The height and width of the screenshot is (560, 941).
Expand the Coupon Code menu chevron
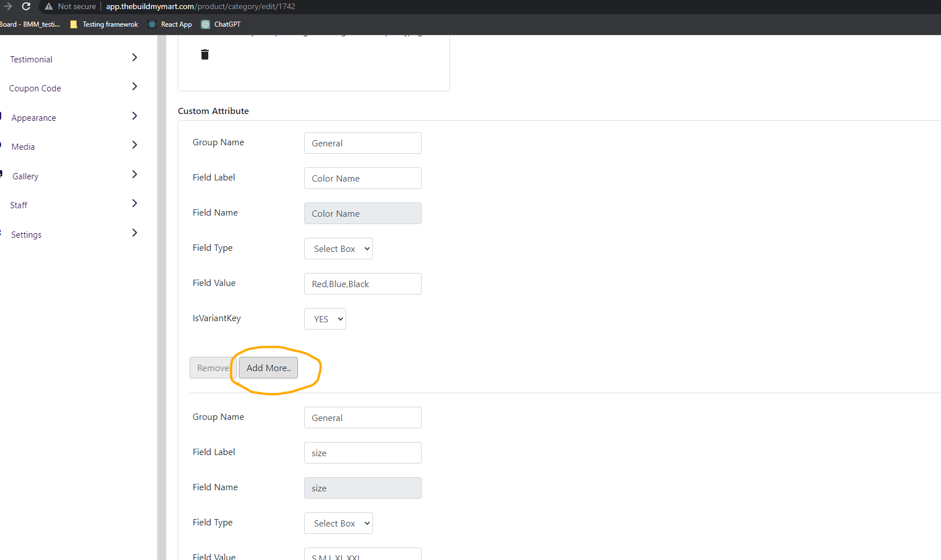pos(135,86)
